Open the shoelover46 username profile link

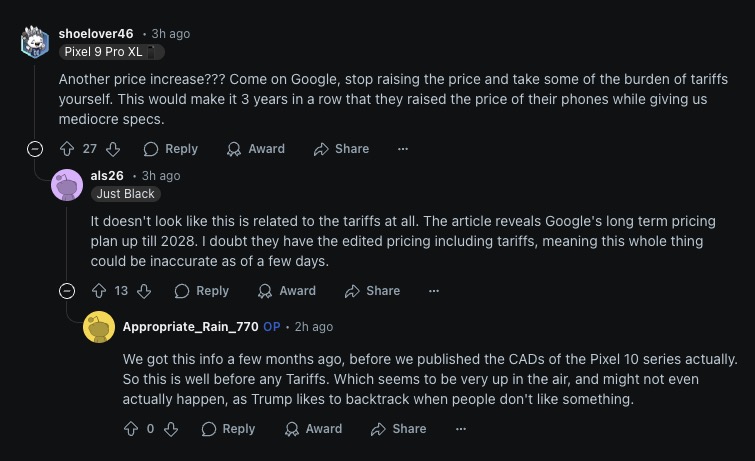click(x=96, y=33)
